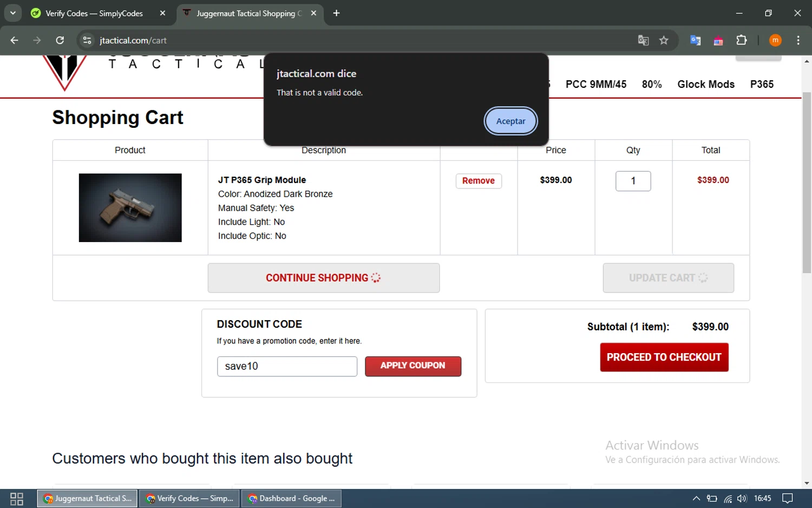Open a new browser tab
This screenshot has height=508, width=812.
coord(336,13)
